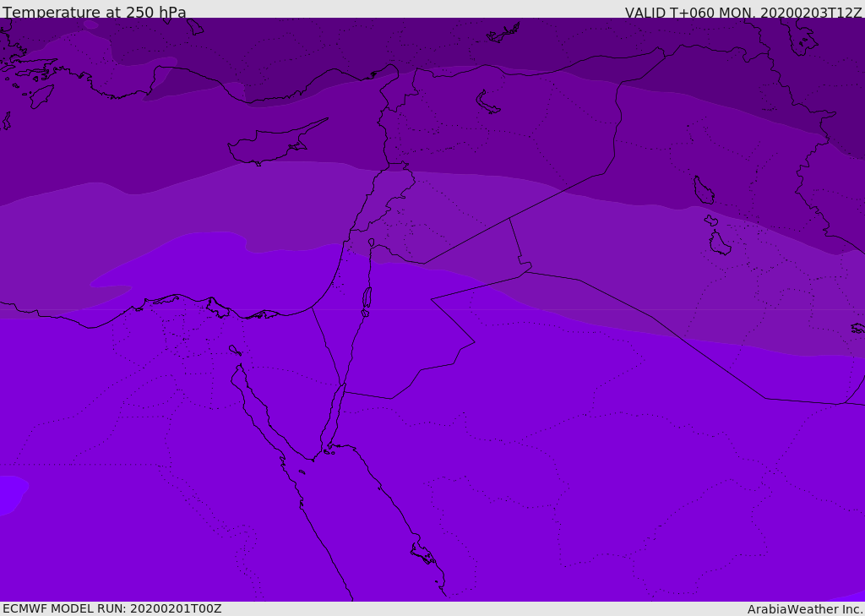Click the ECMWF MODEL RUN label

pyautogui.click(x=112, y=608)
